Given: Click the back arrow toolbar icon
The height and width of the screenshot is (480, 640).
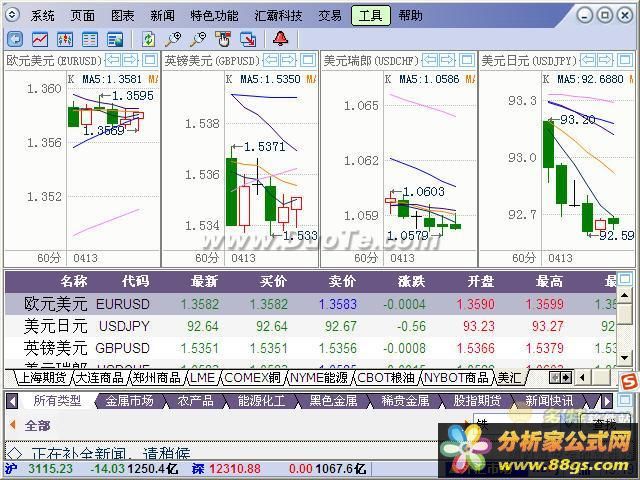Looking at the screenshot, I should click(x=15, y=39).
